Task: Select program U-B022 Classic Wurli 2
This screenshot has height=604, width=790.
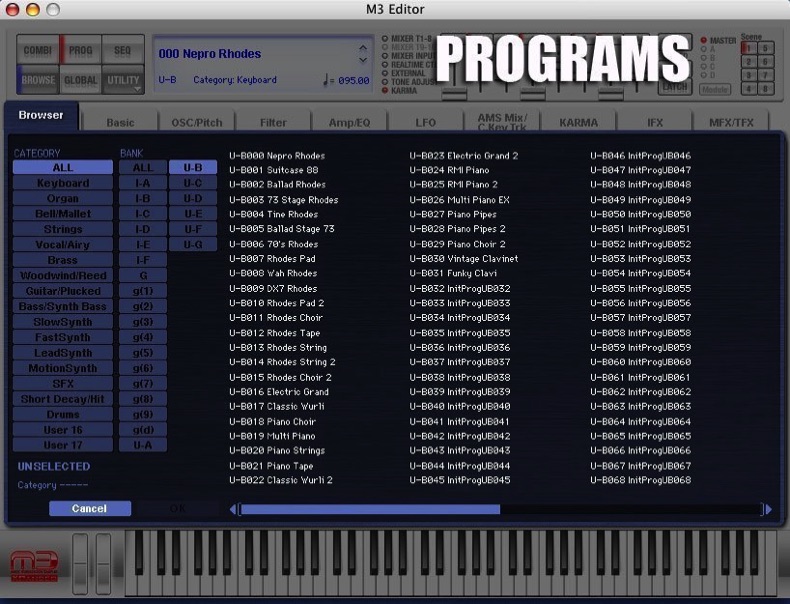Action: click(281, 480)
